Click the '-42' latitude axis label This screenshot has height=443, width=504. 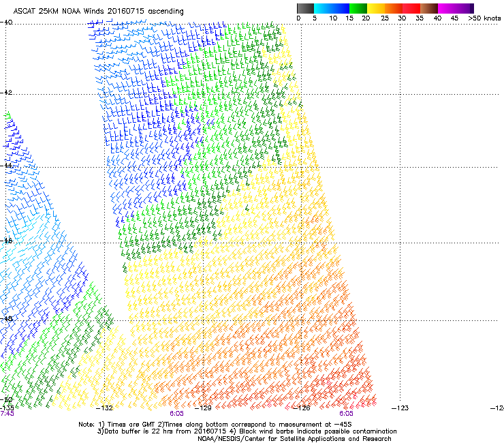(6, 92)
